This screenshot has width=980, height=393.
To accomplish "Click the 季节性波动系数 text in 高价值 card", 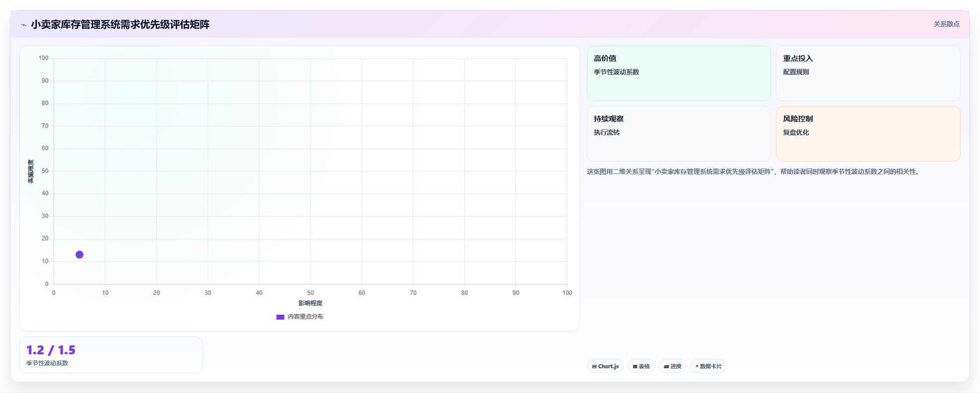I will (616, 72).
